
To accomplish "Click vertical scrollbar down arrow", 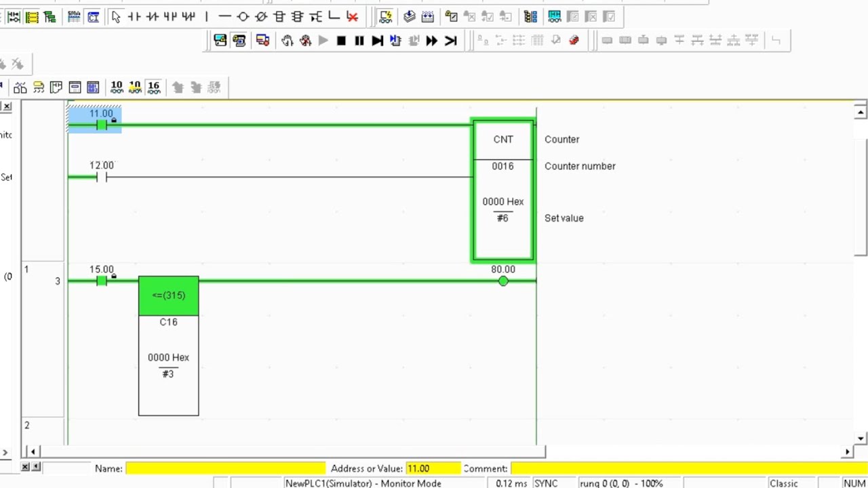I will [861, 439].
